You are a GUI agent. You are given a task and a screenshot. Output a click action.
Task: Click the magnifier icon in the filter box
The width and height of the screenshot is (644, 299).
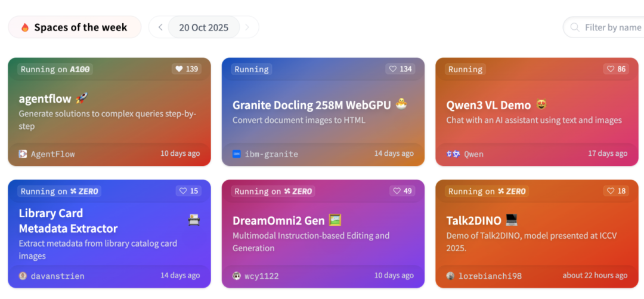(575, 27)
